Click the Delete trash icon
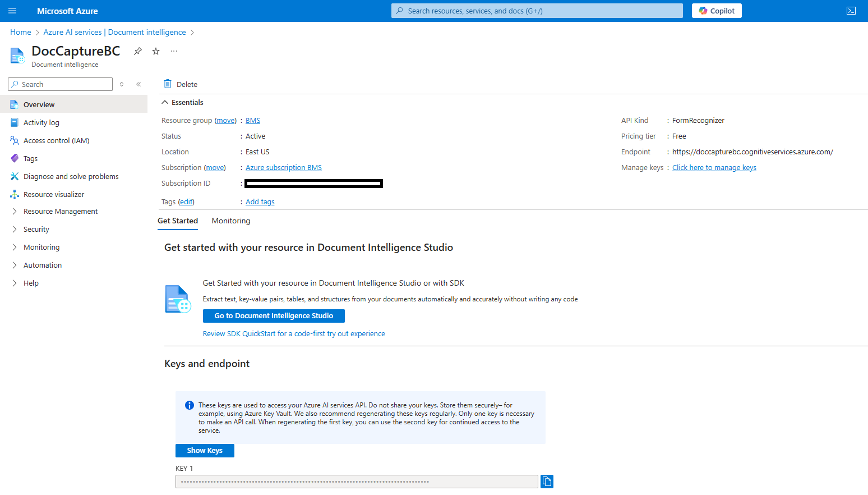This screenshot has width=868, height=495. [x=168, y=84]
